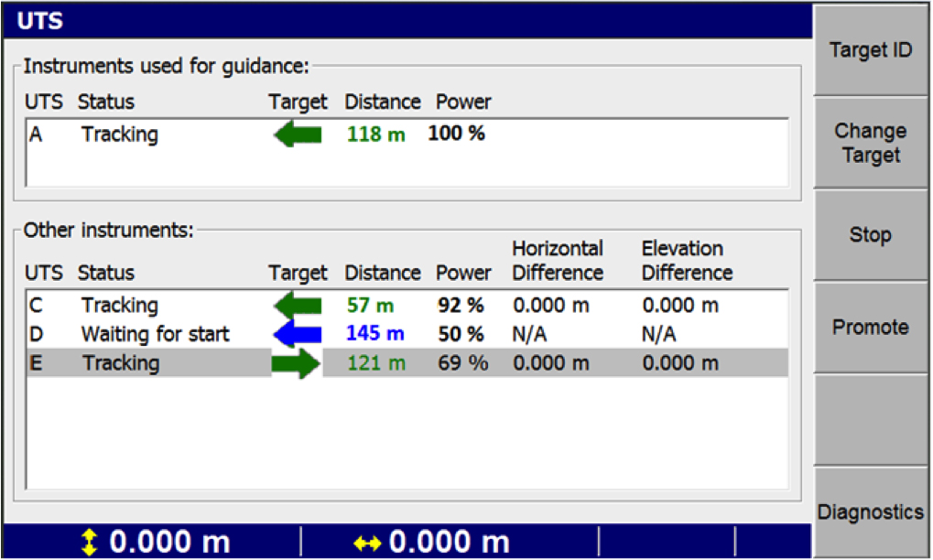Open the Diagnostics softkey
This screenshot has width=933, height=560.
(x=871, y=512)
